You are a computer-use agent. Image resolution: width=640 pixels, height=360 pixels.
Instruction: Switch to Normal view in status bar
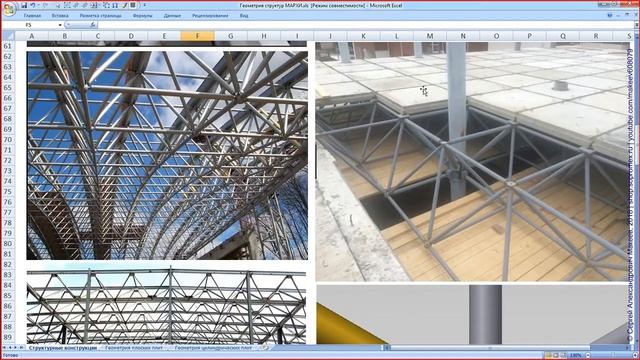point(548,356)
